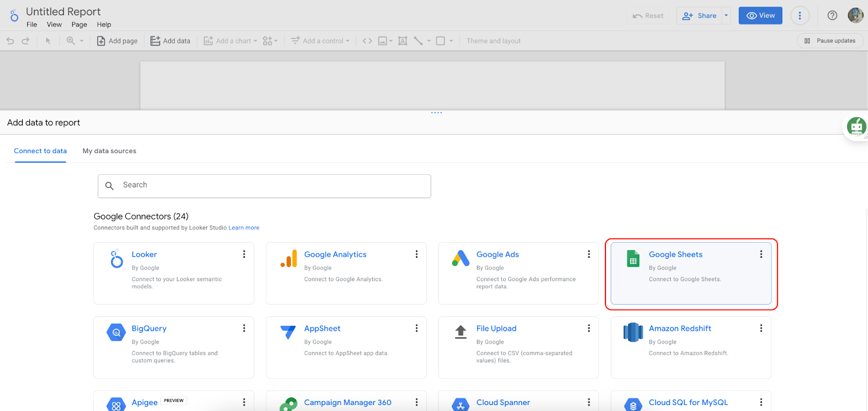Focus the connector Search field
Viewport: 868px width, 411px height.
tap(264, 186)
